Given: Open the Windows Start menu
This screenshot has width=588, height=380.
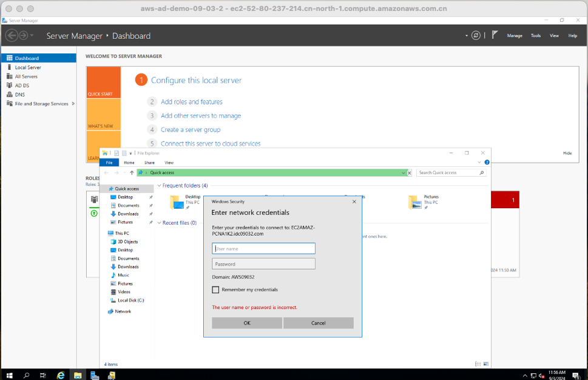Looking at the screenshot, I should [x=9, y=375].
